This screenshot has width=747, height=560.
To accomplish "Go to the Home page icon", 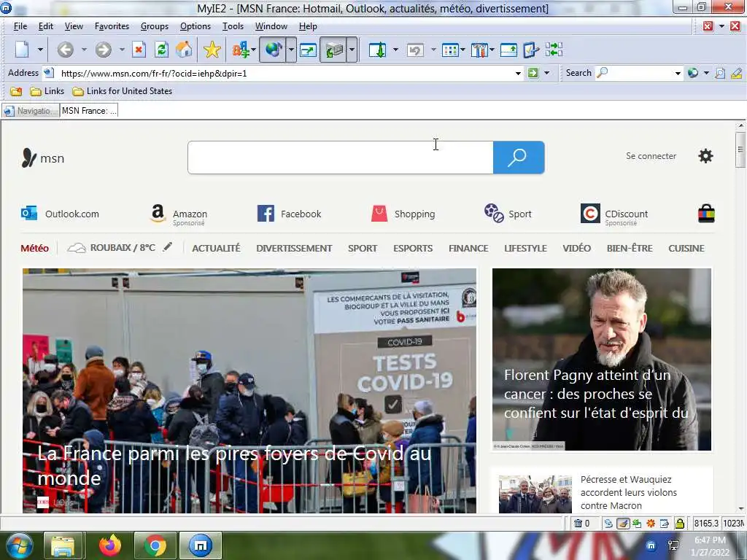I will [x=184, y=50].
